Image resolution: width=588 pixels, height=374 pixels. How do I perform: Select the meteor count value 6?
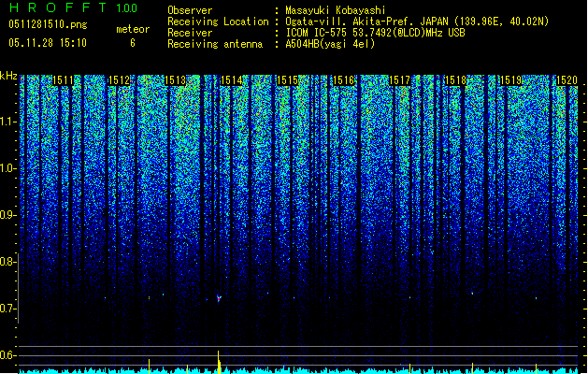coord(133,43)
